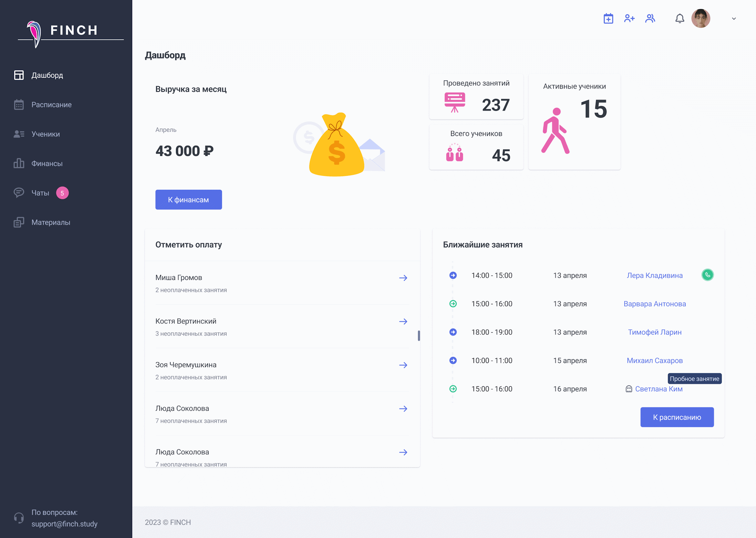Click the trial lesson icon beside Светлана Ким
Viewport: 756px width, 538px height.
(x=629, y=389)
